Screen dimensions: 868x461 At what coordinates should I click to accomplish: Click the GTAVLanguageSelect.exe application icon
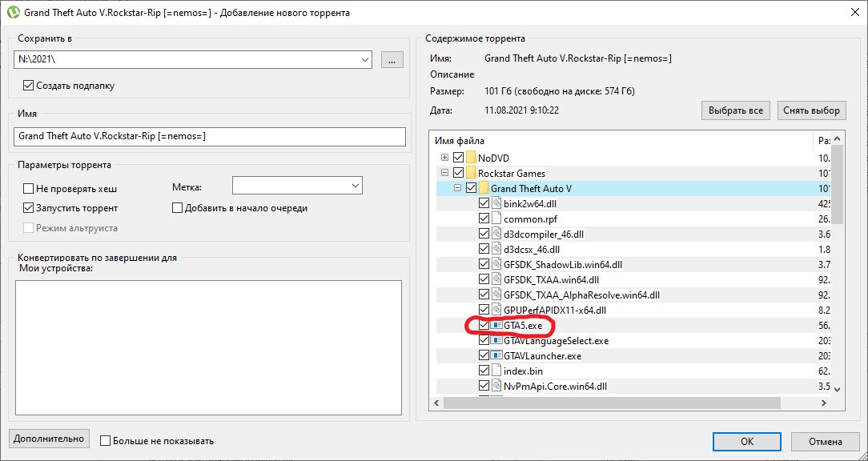coord(496,341)
